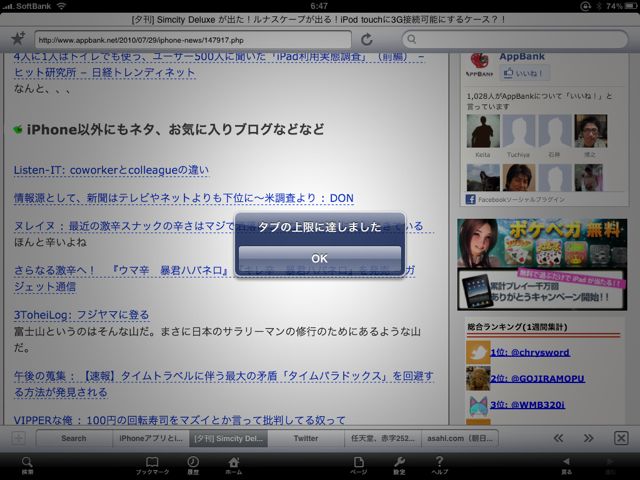
Task: Tap the page title at the top
Action: [x=319, y=20]
